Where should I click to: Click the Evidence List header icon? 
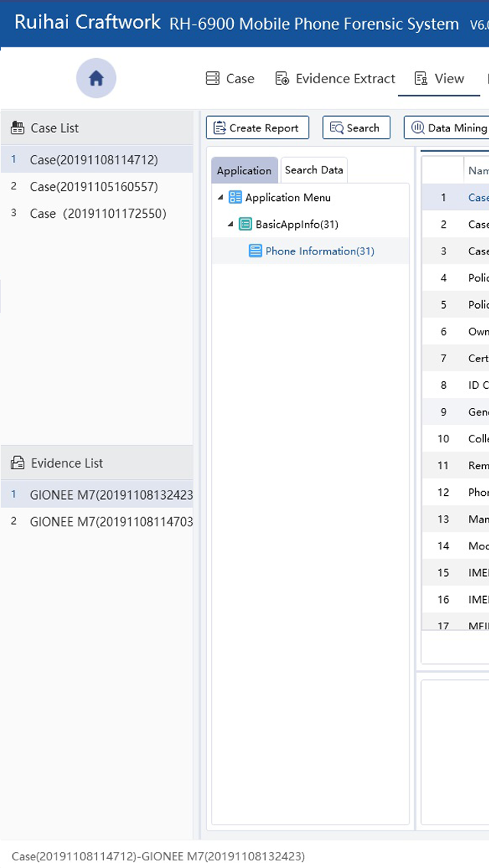(17, 463)
